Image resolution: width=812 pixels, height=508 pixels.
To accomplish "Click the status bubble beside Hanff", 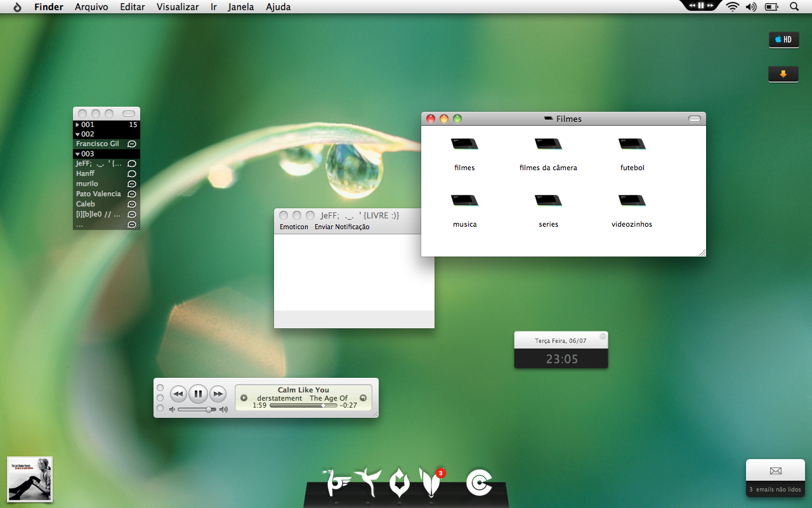I will click(132, 173).
